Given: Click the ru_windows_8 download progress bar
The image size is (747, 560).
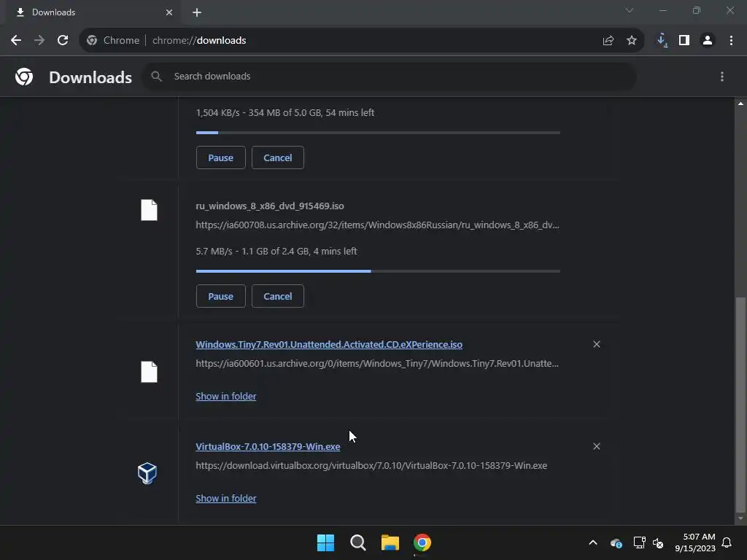Looking at the screenshot, I should tap(378, 271).
